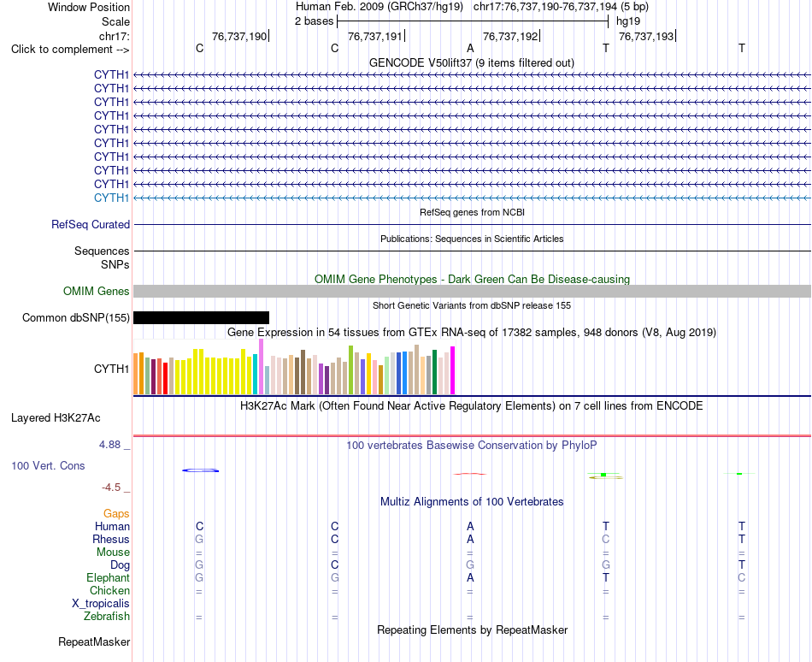Click the dark green bar in GTEx chart

[434, 372]
